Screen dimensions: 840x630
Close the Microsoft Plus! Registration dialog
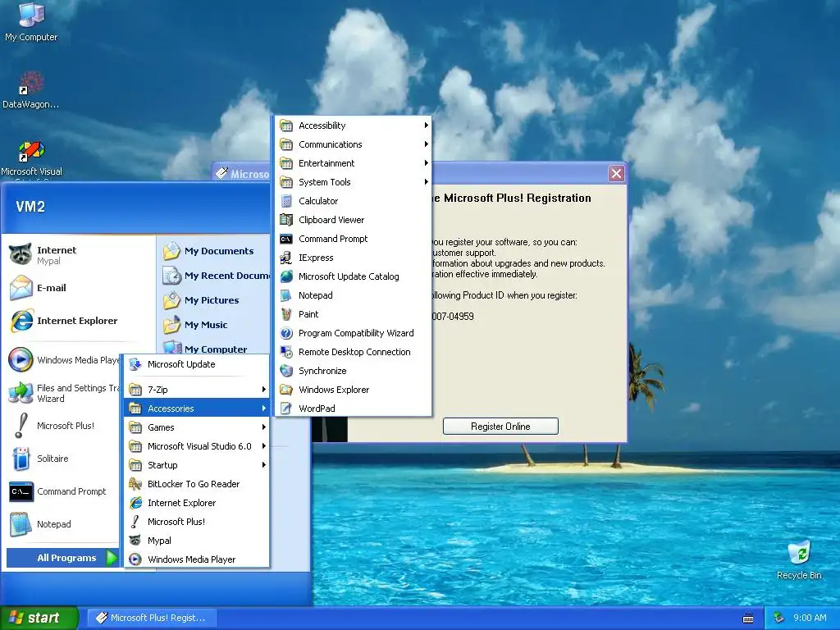tap(616, 174)
